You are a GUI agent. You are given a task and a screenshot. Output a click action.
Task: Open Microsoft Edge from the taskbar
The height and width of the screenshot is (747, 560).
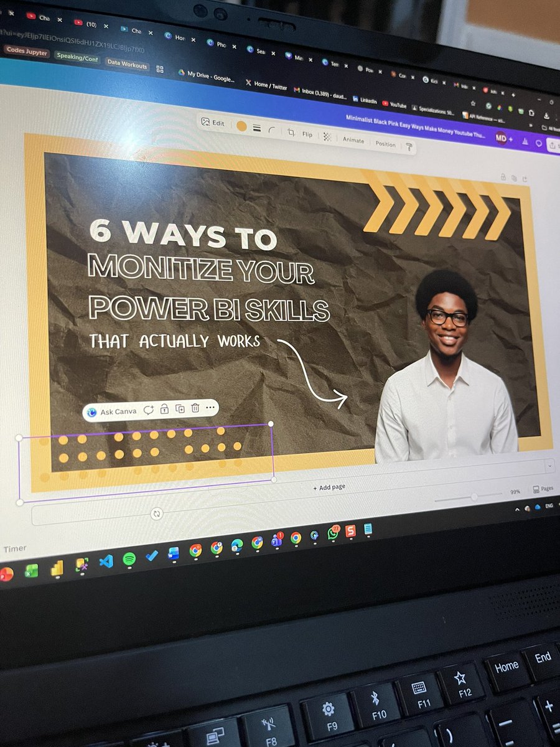236,545
